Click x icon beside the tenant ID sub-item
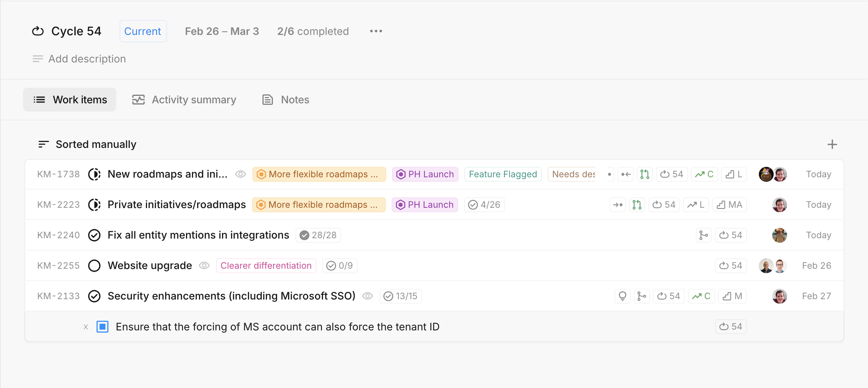 point(86,327)
